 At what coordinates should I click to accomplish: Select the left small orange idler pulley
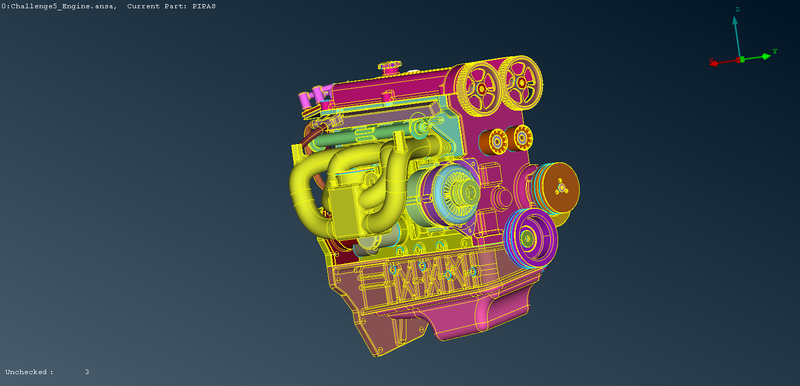click(495, 141)
